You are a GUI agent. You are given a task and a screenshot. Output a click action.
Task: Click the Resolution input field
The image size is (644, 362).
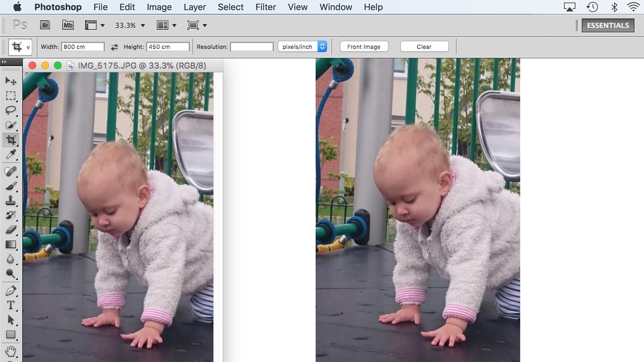click(x=252, y=47)
